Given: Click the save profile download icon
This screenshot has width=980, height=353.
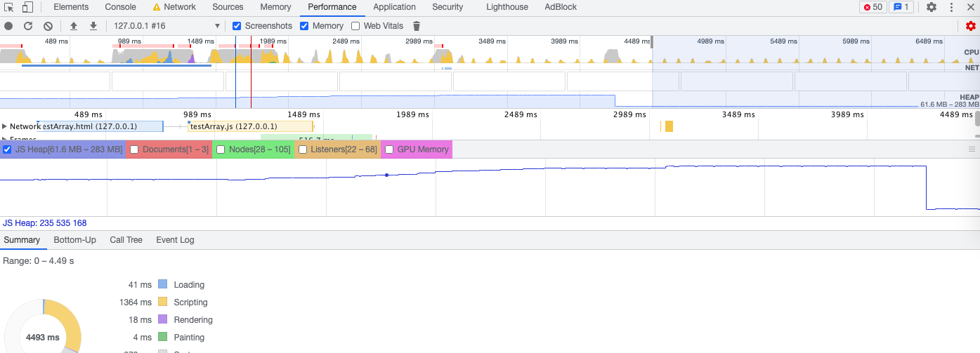Looking at the screenshot, I should [93, 26].
